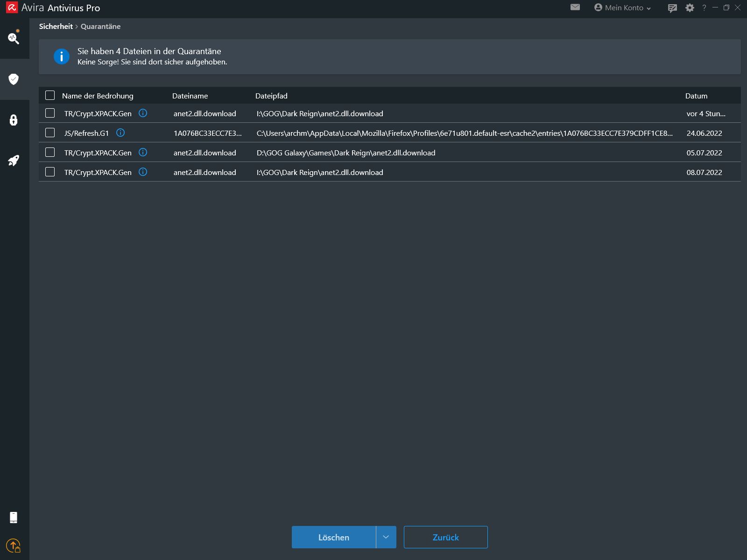Restore down the Avira window
This screenshot has width=747, height=560.
(726, 7)
